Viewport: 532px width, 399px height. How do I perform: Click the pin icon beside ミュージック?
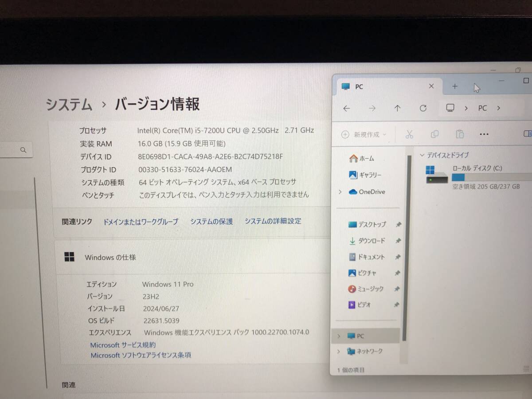click(397, 289)
